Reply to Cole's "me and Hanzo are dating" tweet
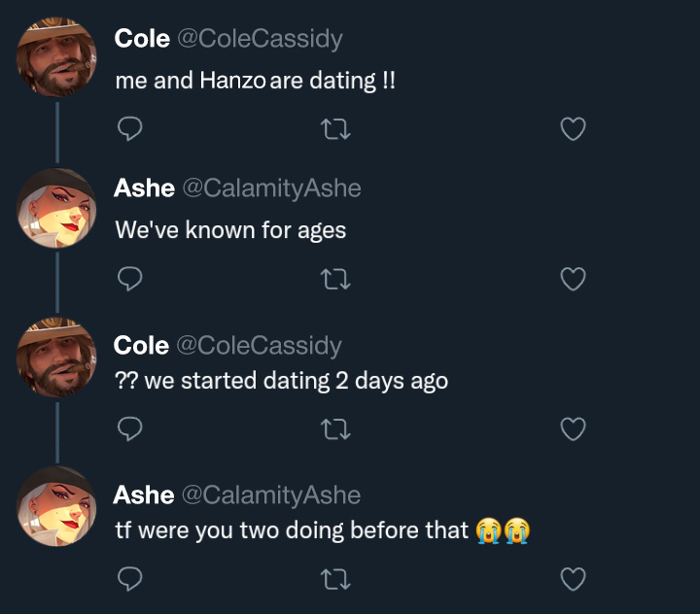This screenshot has height=614, width=700. (x=130, y=128)
